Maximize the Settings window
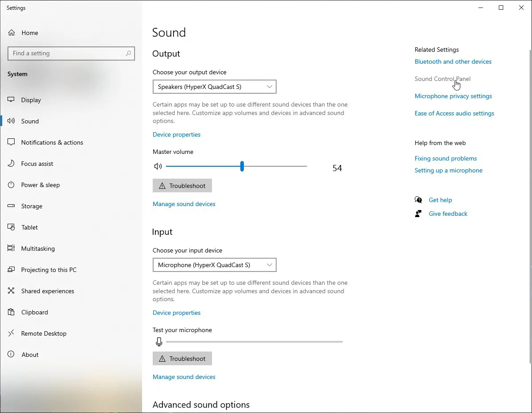Viewport: 532px width, 413px height. click(501, 8)
